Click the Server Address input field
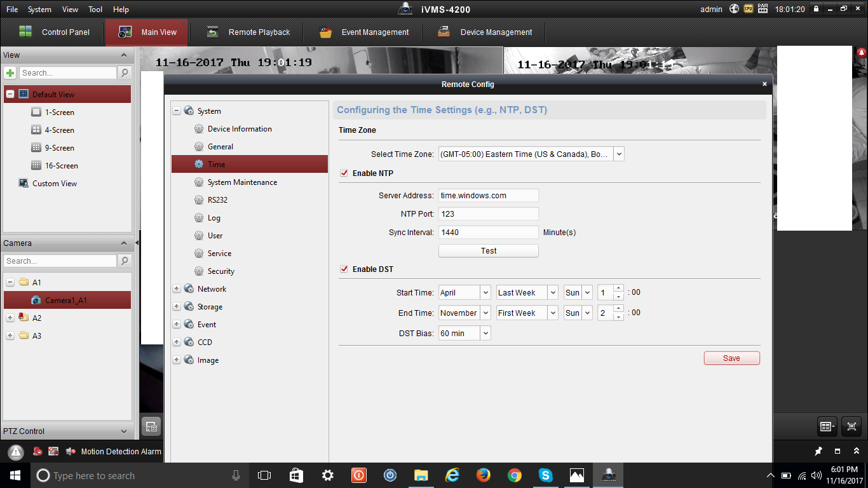This screenshot has height=488, width=868. point(488,196)
